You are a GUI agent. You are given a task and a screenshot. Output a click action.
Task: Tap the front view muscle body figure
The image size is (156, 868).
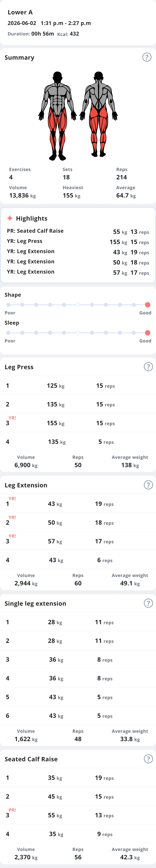[x=58, y=116]
